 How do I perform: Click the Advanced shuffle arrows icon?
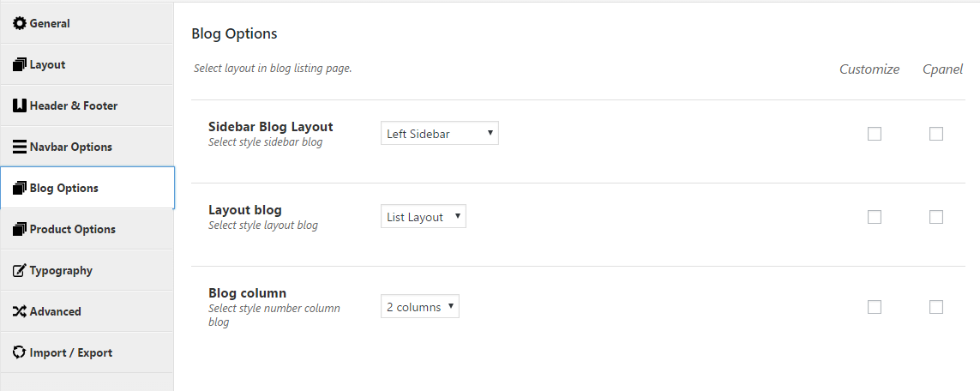click(20, 311)
